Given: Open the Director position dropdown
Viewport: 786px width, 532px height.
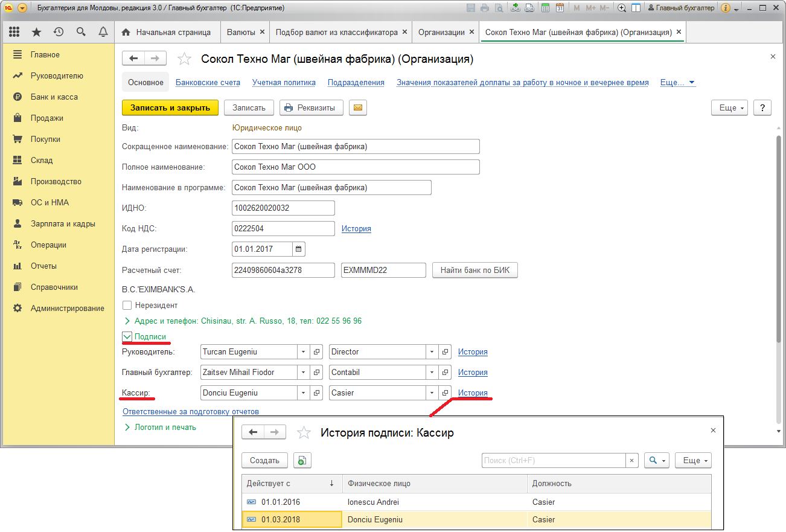Looking at the screenshot, I should [x=432, y=351].
